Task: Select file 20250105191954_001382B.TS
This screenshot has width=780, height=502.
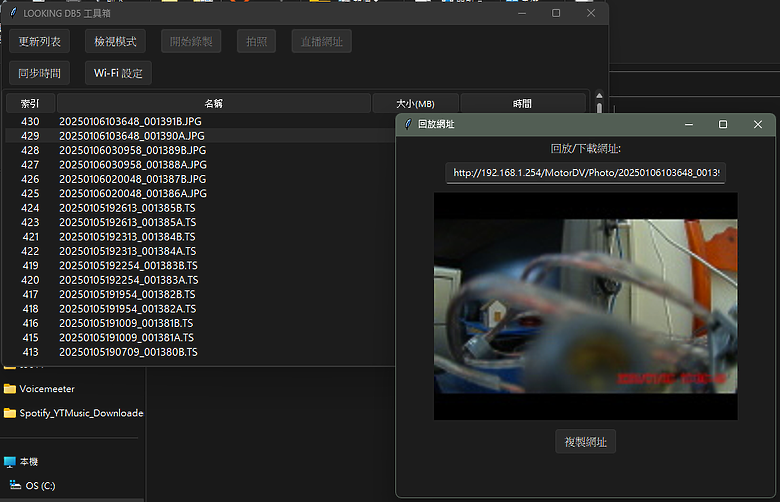Action: [127, 295]
